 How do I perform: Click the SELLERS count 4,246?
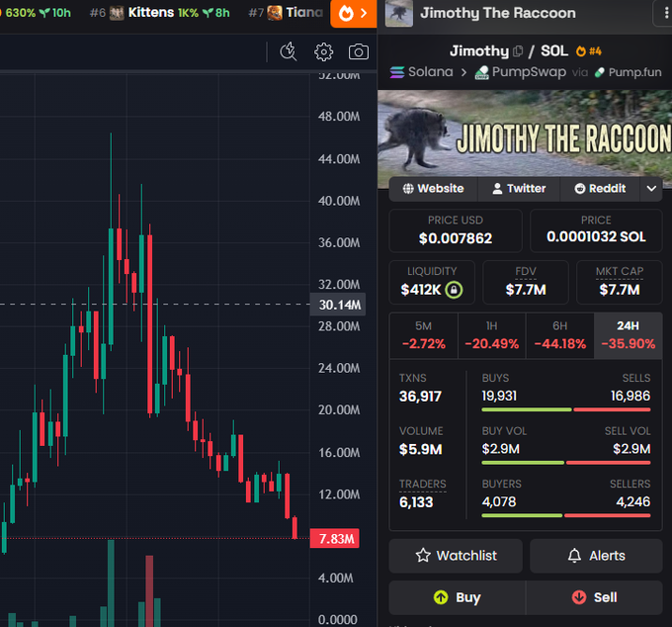pyautogui.click(x=633, y=501)
